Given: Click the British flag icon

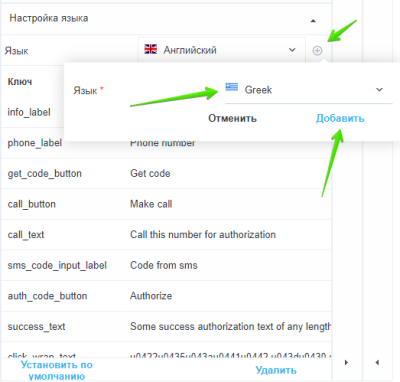Looking at the screenshot, I should click(x=151, y=49).
